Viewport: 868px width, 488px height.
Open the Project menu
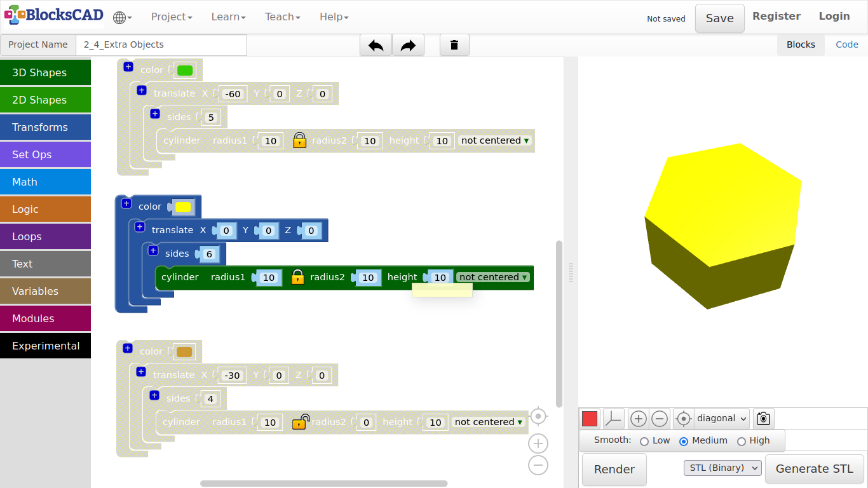click(x=171, y=17)
